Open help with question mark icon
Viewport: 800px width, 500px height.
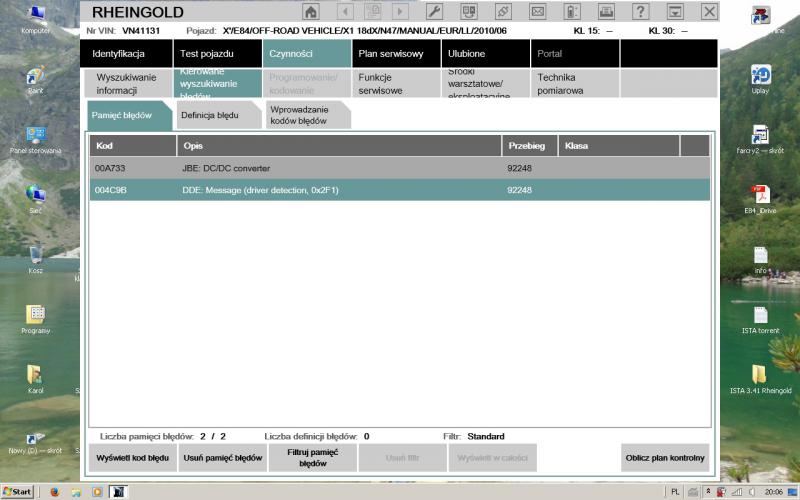tap(640, 12)
